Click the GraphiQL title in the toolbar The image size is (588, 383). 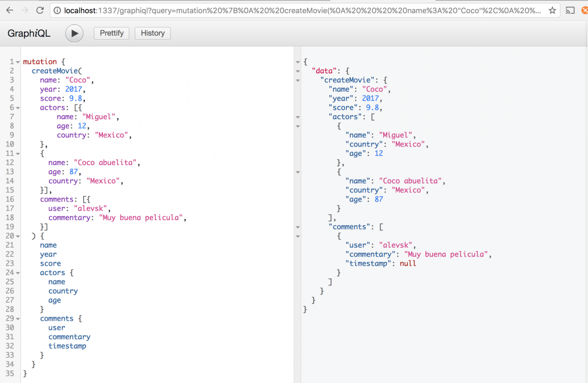click(x=29, y=33)
